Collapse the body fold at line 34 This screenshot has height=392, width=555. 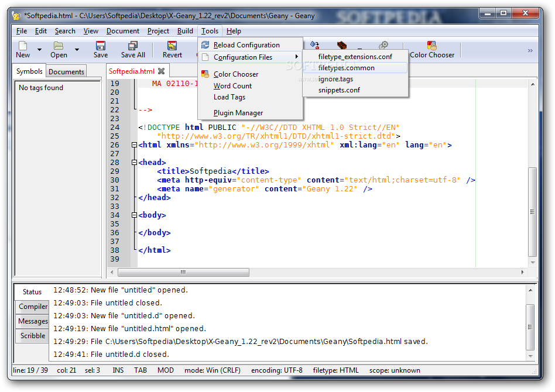[x=134, y=215]
